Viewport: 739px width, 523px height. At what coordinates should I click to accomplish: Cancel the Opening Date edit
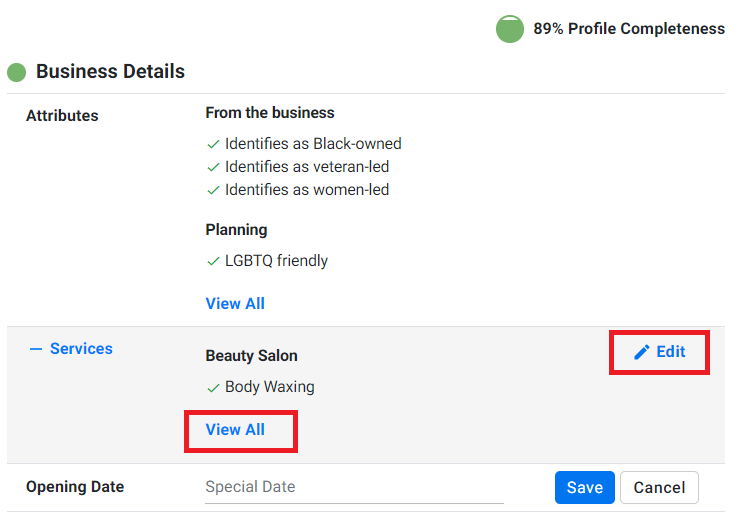(x=659, y=488)
